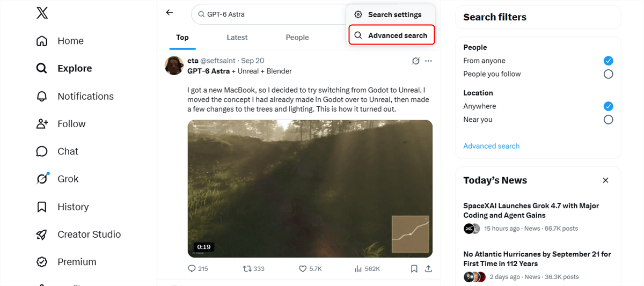The height and width of the screenshot is (286, 644).
Task: Close the Today's News panel
Action: tap(605, 180)
